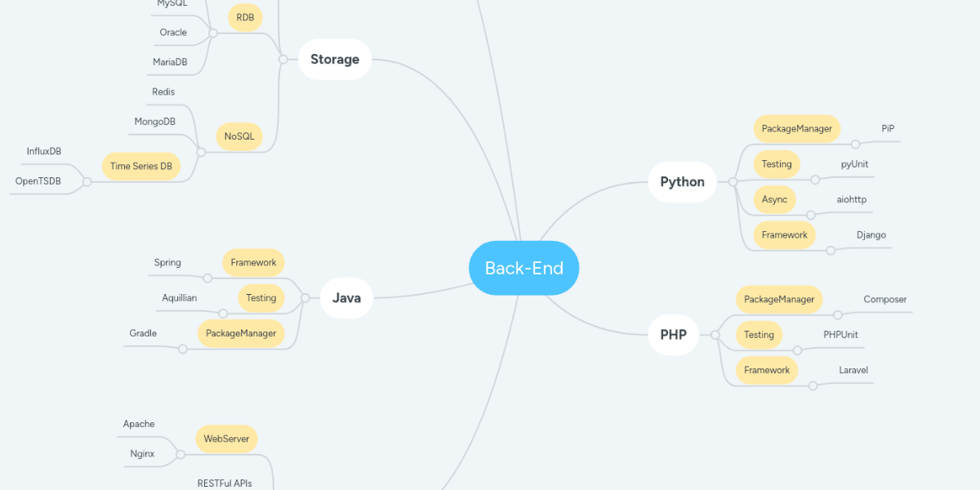The width and height of the screenshot is (980, 490).
Task: Select the Time Series DB node
Action: (141, 166)
